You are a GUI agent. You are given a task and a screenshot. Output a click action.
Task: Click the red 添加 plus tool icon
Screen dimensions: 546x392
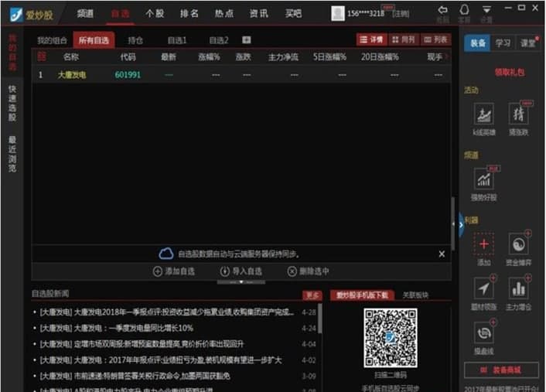pos(483,244)
